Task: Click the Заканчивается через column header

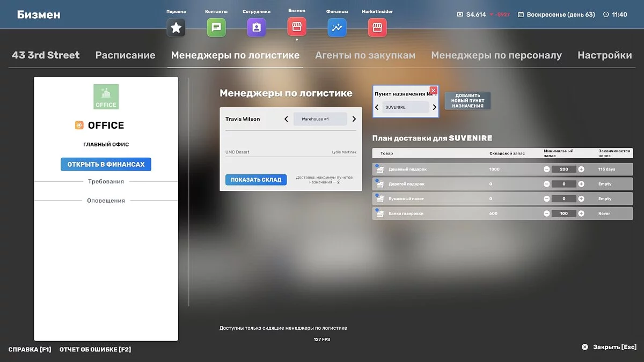Action: 614,153
